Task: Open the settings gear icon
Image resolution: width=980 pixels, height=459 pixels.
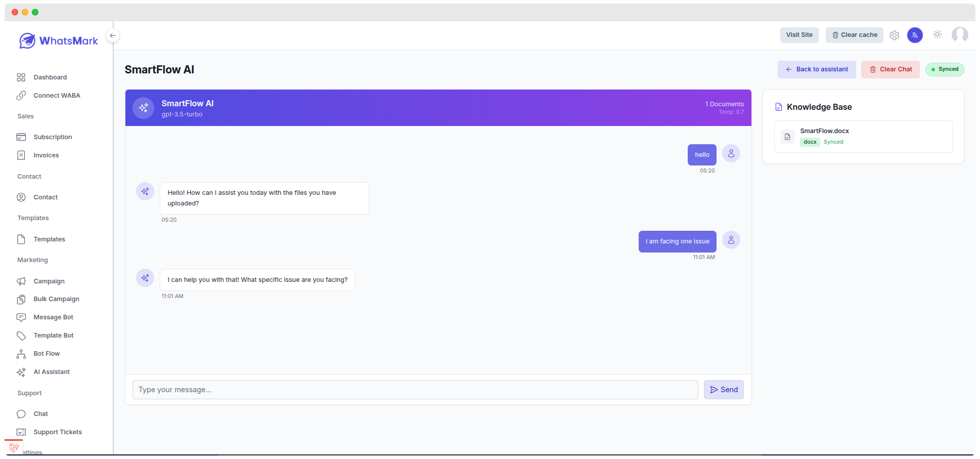Action: point(895,35)
